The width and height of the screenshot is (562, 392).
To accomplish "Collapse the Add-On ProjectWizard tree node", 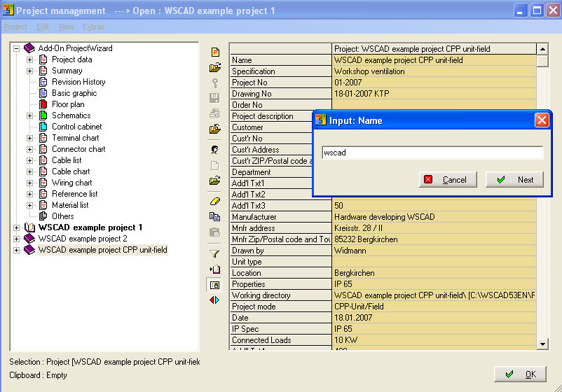I will (x=17, y=48).
